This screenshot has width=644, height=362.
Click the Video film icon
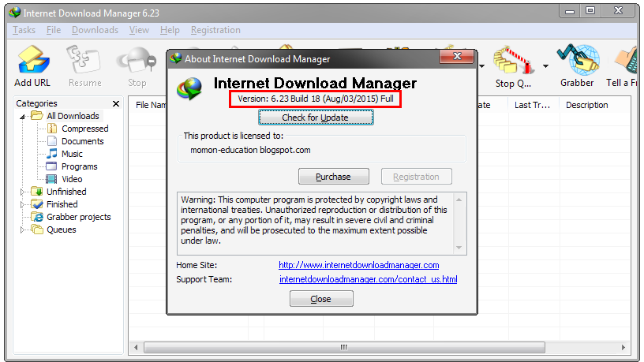pyautogui.click(x=52, y=179)
